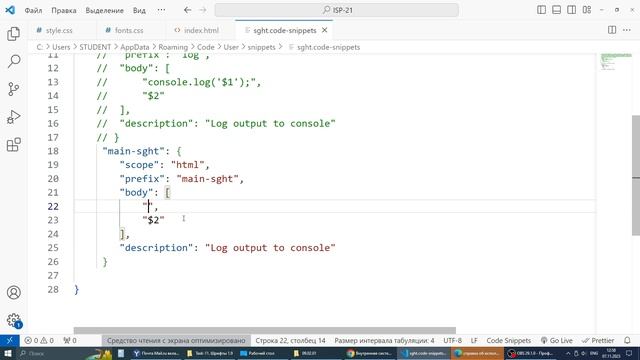Toggle the bottom panel layout icon
The height and width of the screenshot is (360, 640).
click(x=556, y=10)
